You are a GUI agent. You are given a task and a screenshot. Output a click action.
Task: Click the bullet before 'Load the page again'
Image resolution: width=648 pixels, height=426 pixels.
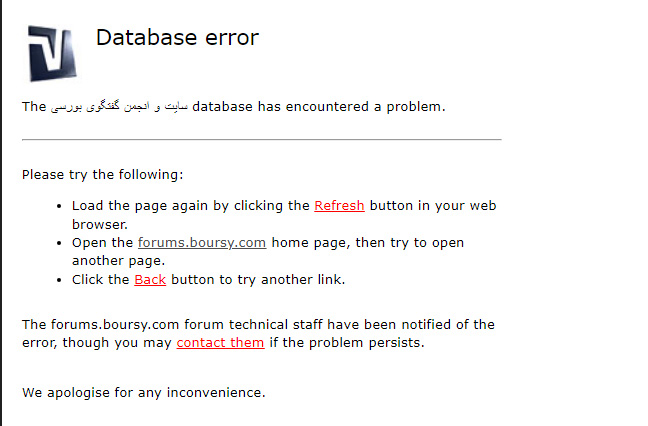pos(59,206)
